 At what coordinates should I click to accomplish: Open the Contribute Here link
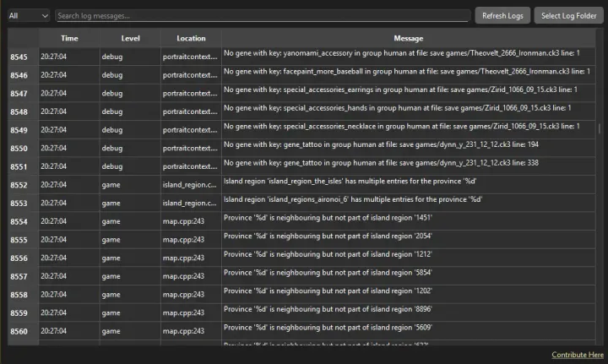click(x=578, y=355)
